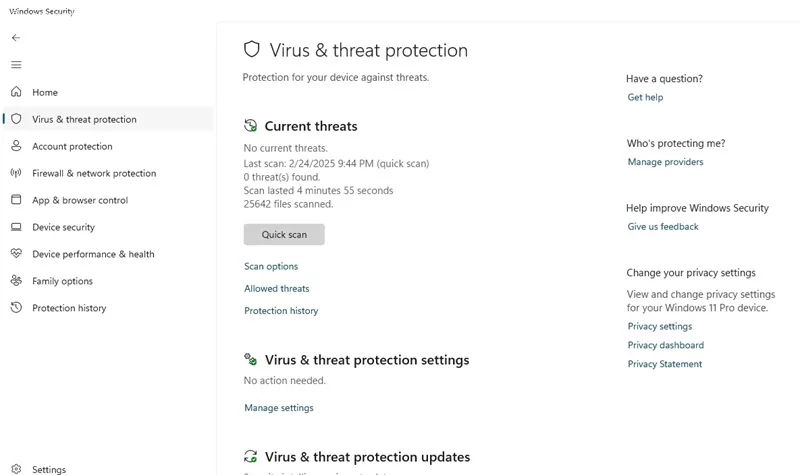Start a Quick scan
Image resolution: width=800 pixels, height=475 pixels.
coord(284,235)
